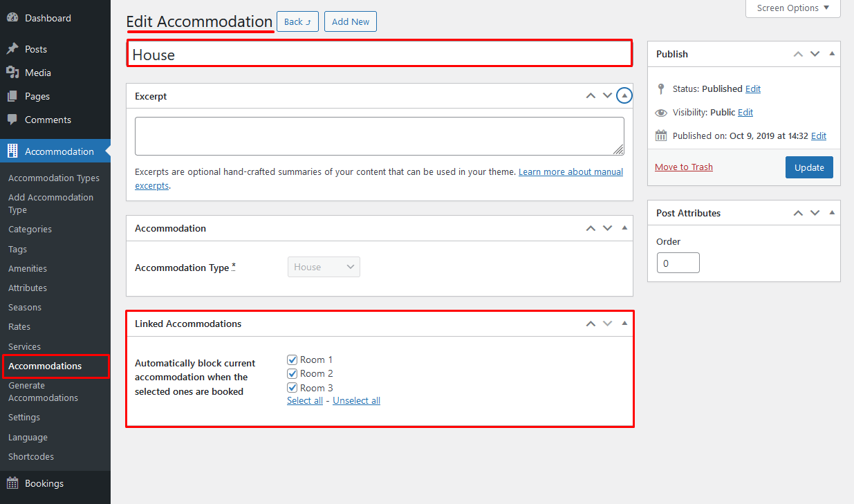The image size is (854, 504).
Task: Click the Unselect all link
Action: [x=356, y=400]
